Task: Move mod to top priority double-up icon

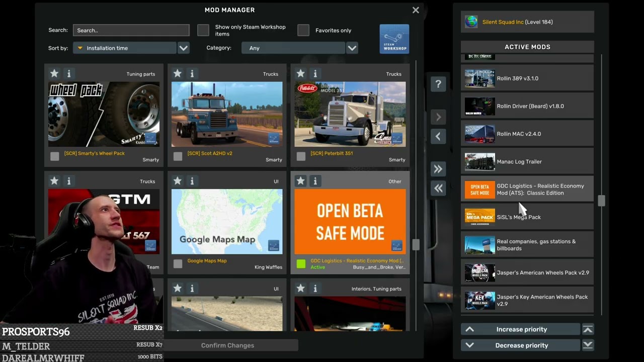Action: (x=588, y=329)
